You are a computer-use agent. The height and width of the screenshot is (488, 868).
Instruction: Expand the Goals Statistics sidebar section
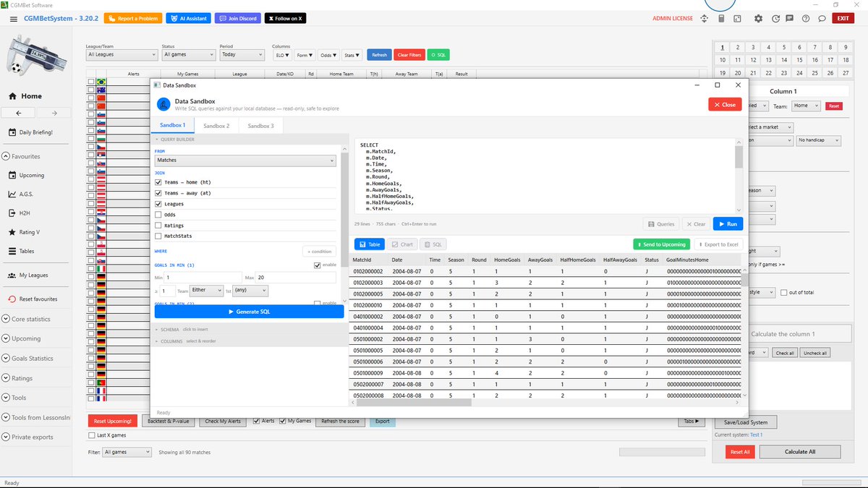27,358
